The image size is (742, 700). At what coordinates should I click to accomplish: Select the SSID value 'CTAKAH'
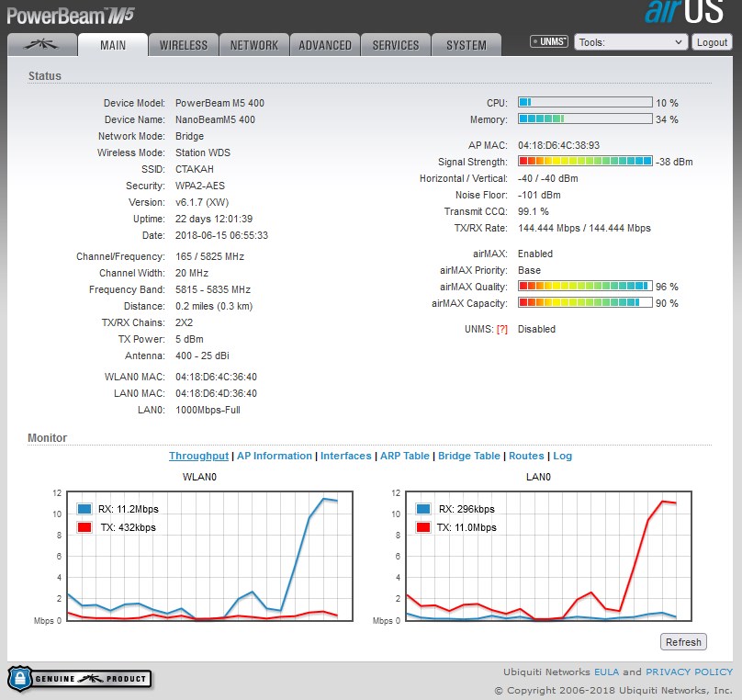[x=195, y=169]
